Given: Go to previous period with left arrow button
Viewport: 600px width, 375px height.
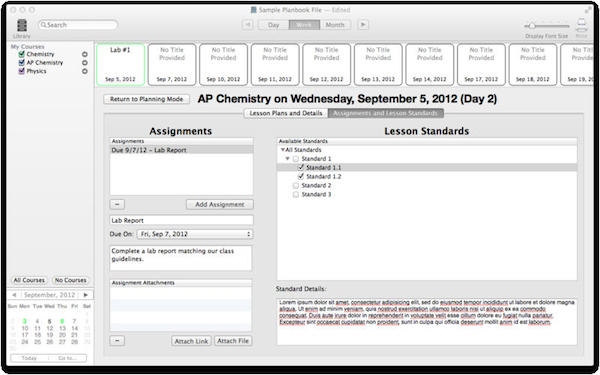Looking at the screenshot, I should click(247, 25).
